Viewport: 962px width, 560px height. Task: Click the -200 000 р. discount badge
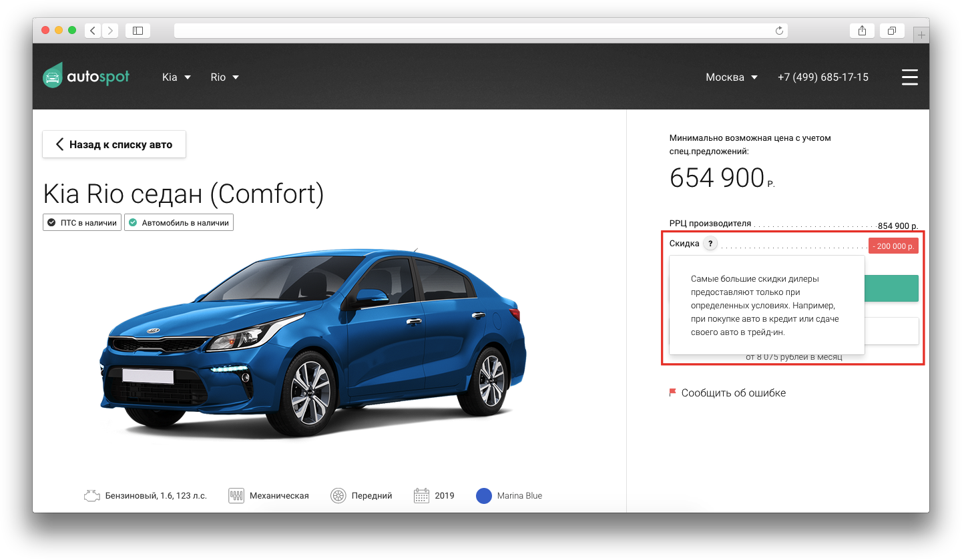pos(893,246)
